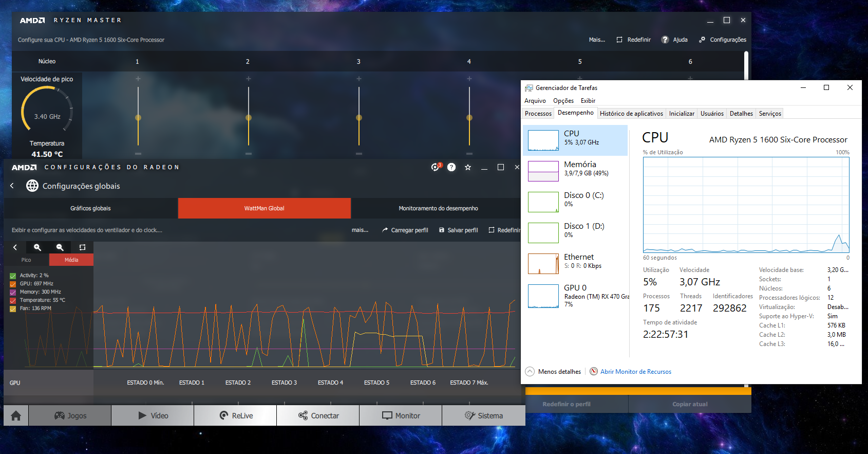Open the Sistema section in Radeon Settings
The height and width of the screenshot is (454, 868).
(484, 415)
